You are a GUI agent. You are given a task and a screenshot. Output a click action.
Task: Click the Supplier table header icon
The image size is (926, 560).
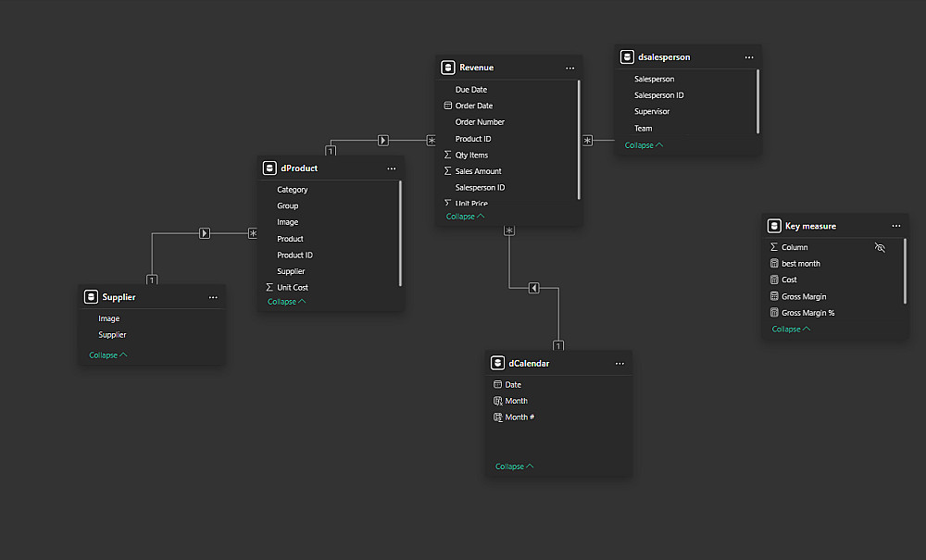click(91, 297)
